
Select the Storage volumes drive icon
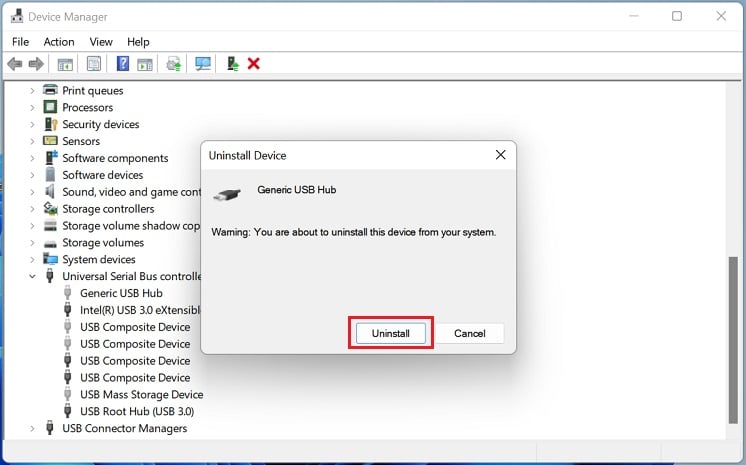[50, 244]
